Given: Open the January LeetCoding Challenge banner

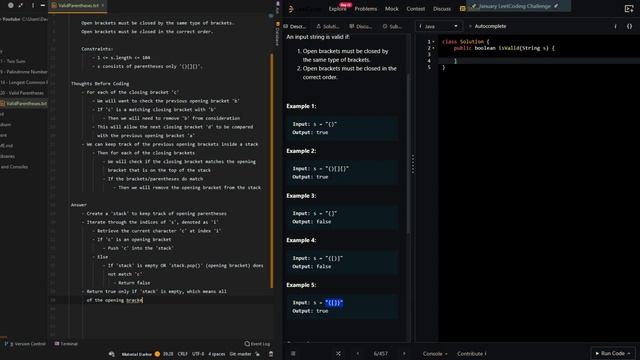Looking at the screenshot, I should pyautogui.click(x=518, y=6).
